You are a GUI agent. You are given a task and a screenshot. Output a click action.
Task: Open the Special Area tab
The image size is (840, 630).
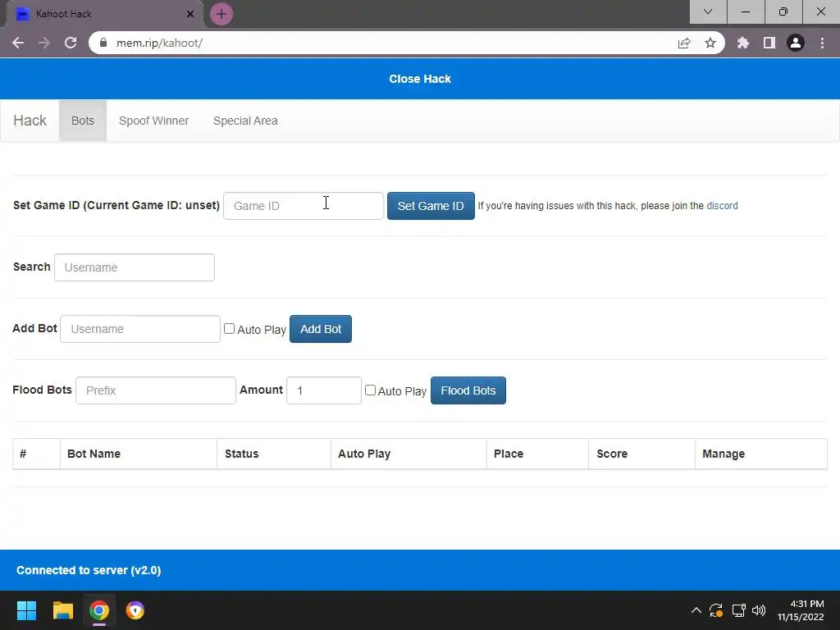pos(245,121)
